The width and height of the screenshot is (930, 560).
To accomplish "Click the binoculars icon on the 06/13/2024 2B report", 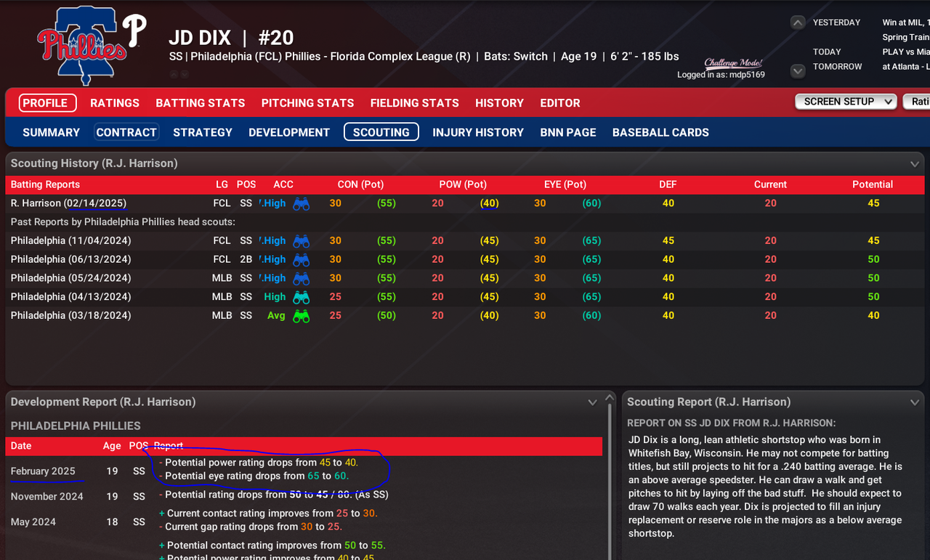I will (301, 259).
